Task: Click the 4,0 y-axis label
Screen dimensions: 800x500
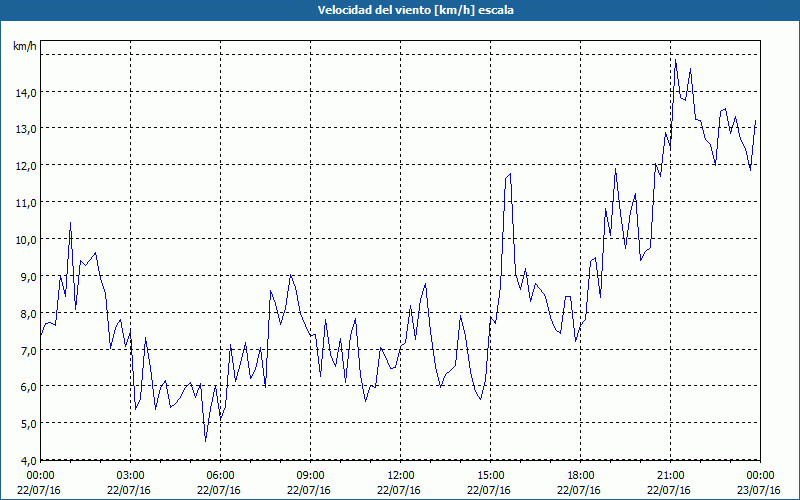Action: pos(29,461)
